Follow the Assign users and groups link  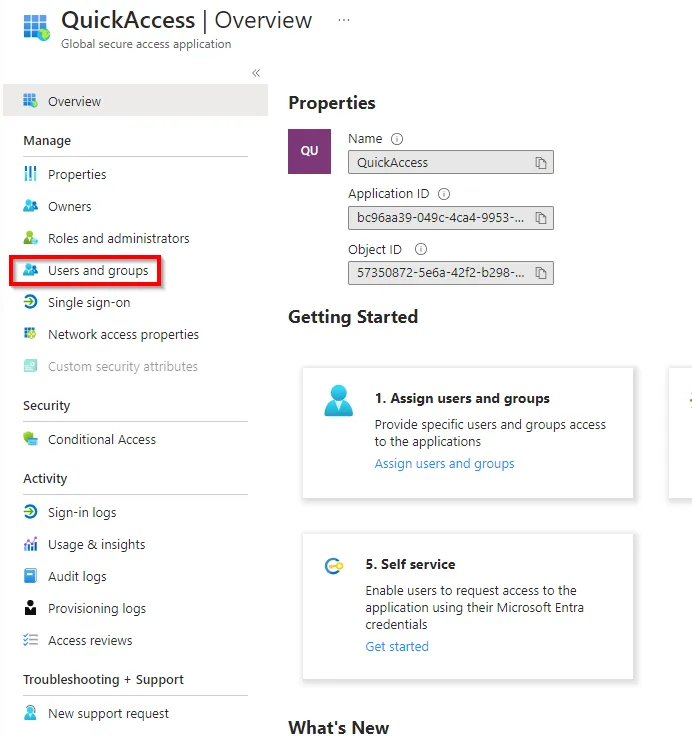click(x=444, y=463)
